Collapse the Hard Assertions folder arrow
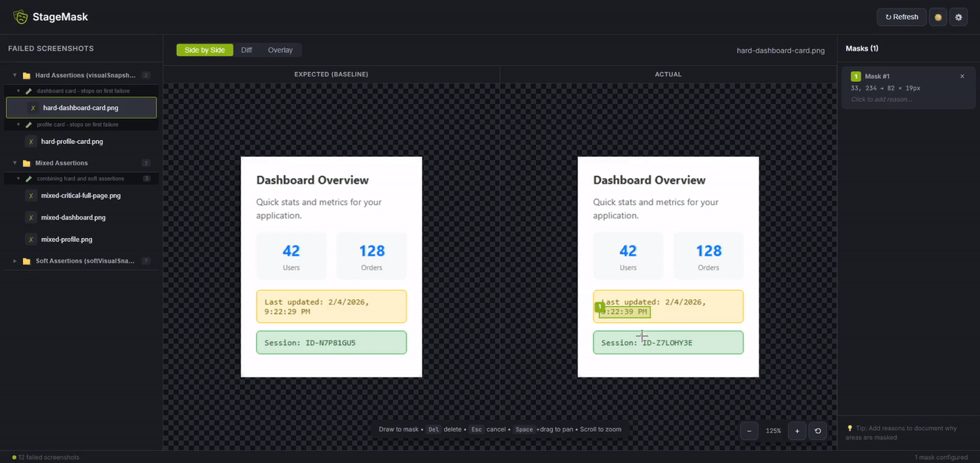Viewport: 980px width, 463px height. click(15, 76)
